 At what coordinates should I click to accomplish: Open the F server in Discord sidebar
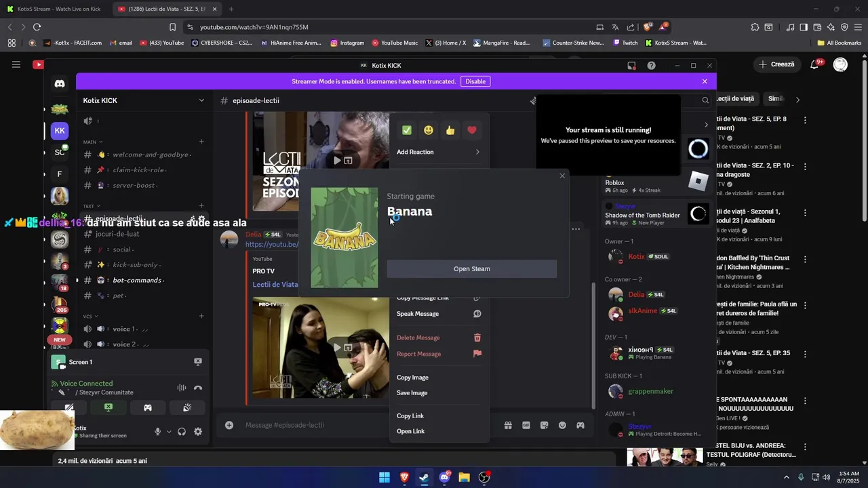[60, 174]
